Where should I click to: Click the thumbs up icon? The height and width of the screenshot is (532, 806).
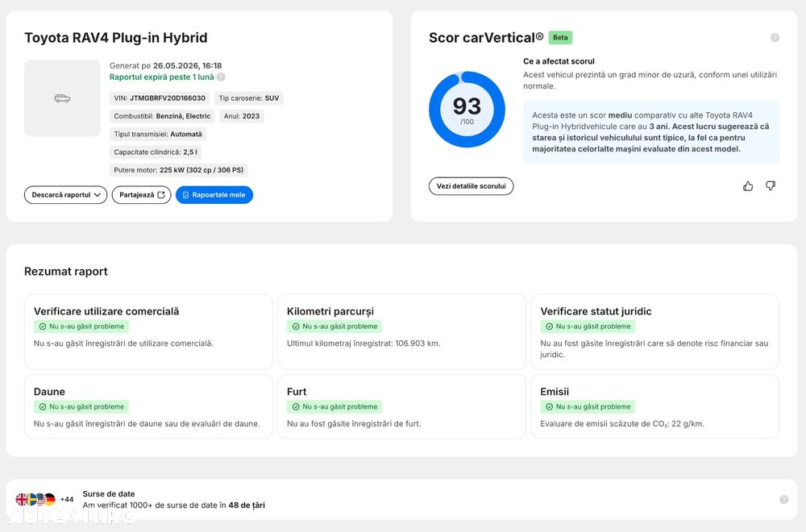[x=748, y=186]
